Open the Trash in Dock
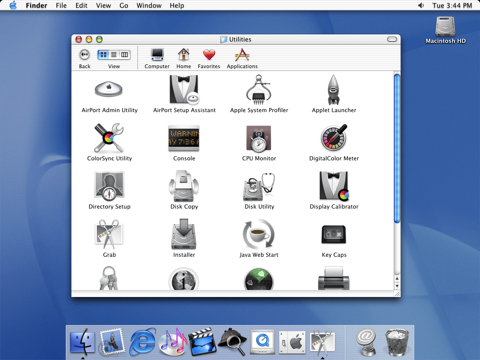This screenshot has height=360, width=480. 397,342
